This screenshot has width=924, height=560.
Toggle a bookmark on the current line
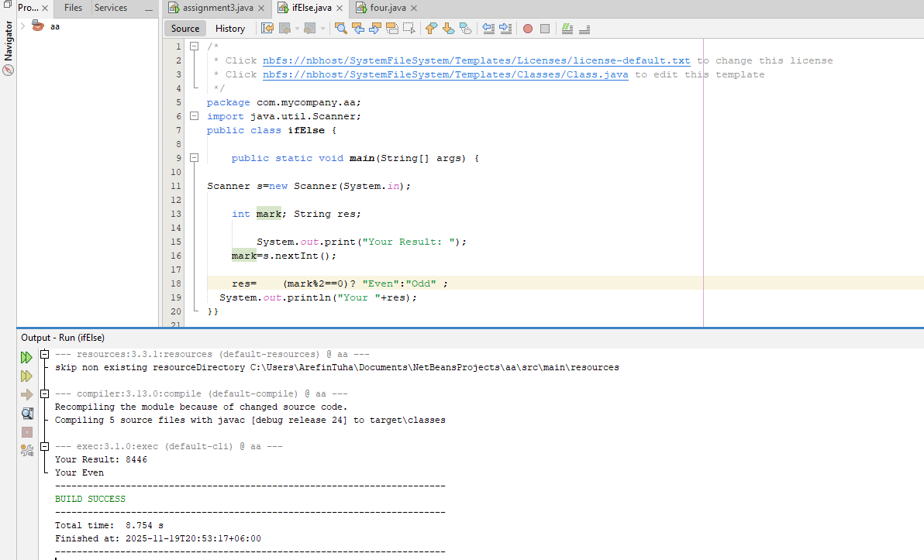pos(465,28)
